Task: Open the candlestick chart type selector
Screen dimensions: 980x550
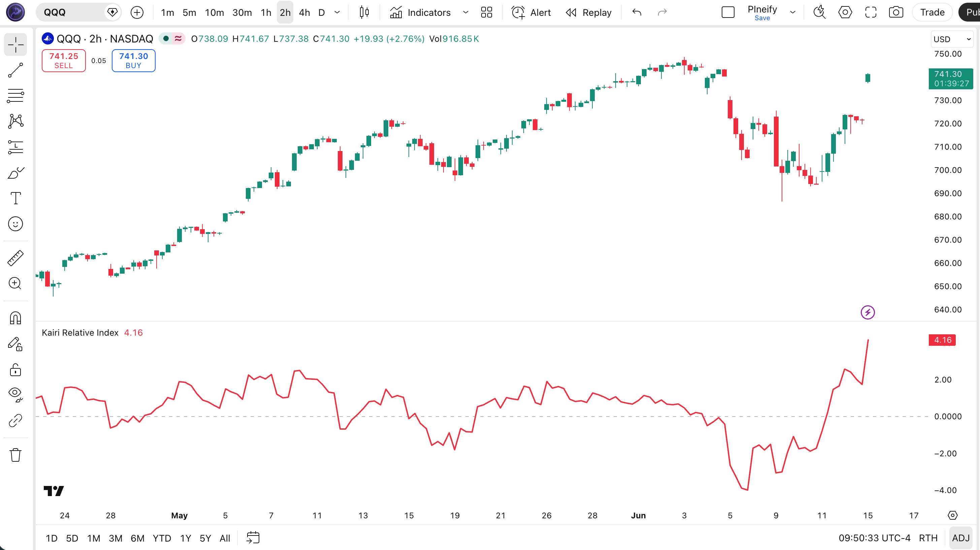Action: [x=364, y=12]
